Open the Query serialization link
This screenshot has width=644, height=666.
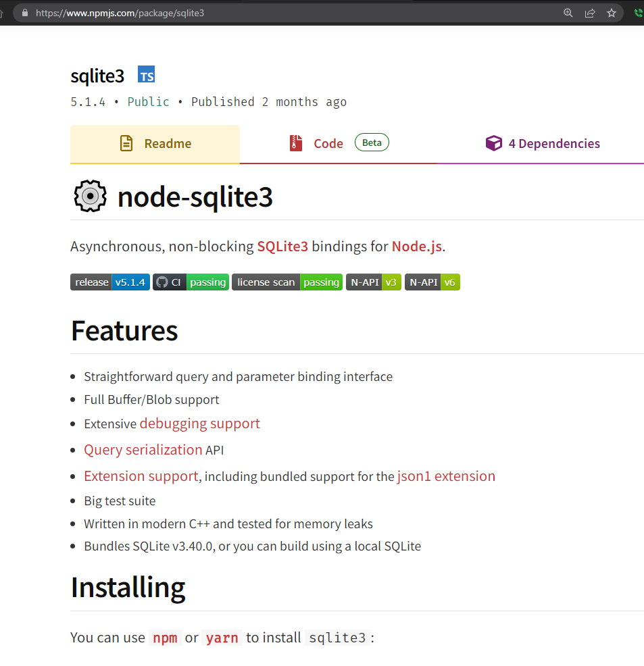(143, 450)
